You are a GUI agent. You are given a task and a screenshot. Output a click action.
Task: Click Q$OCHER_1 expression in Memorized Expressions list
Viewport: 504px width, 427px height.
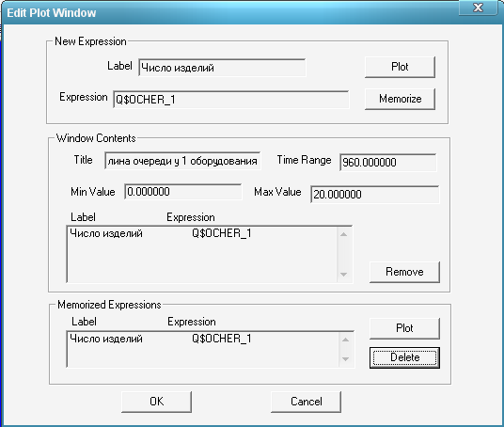click(x=222, y=339)
